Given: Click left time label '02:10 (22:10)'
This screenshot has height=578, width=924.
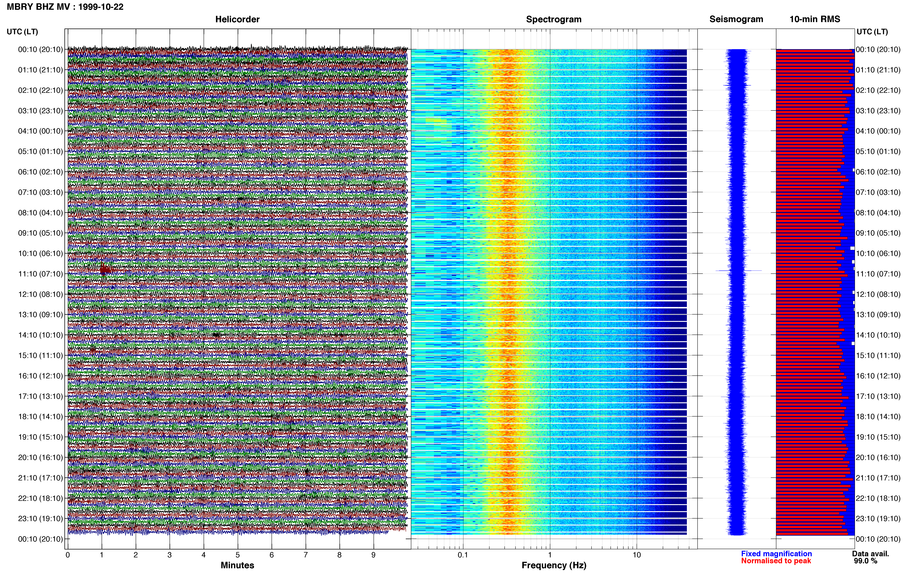Looking at the screenshot, I should pos(41,90).
